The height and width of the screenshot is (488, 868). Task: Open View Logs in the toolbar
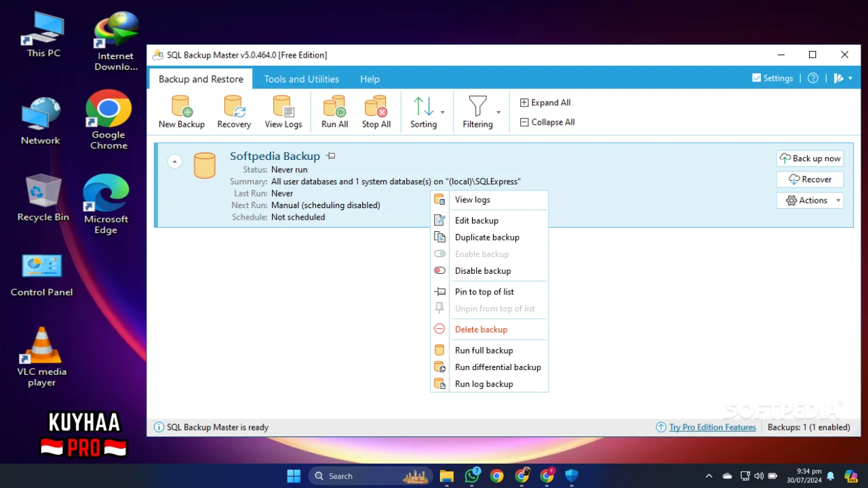click(x=283, y=112)
